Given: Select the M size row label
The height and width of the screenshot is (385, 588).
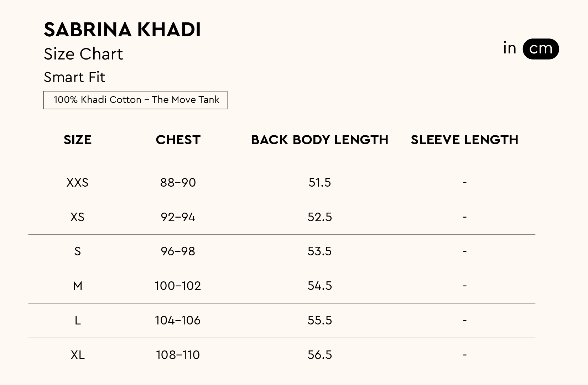Looking at the screenshot, I should tap(77, 286).
